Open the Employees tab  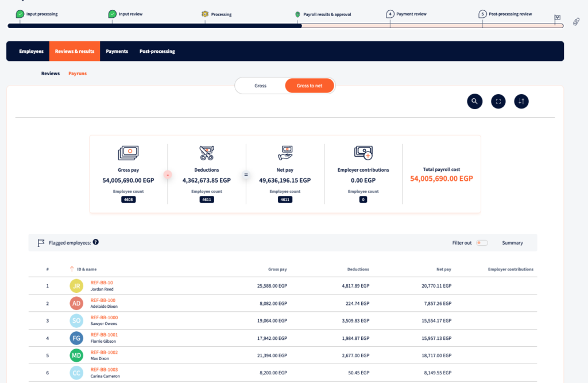[31, 51]
